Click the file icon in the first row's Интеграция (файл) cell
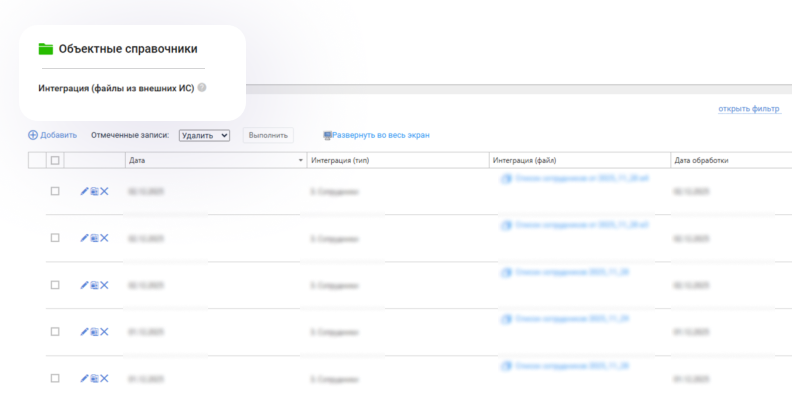This screenshot has height=400, width=800. tap(506, 180)
